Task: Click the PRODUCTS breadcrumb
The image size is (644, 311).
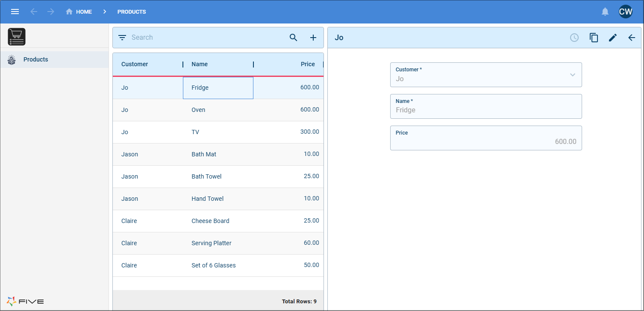Action: point(132,12)
